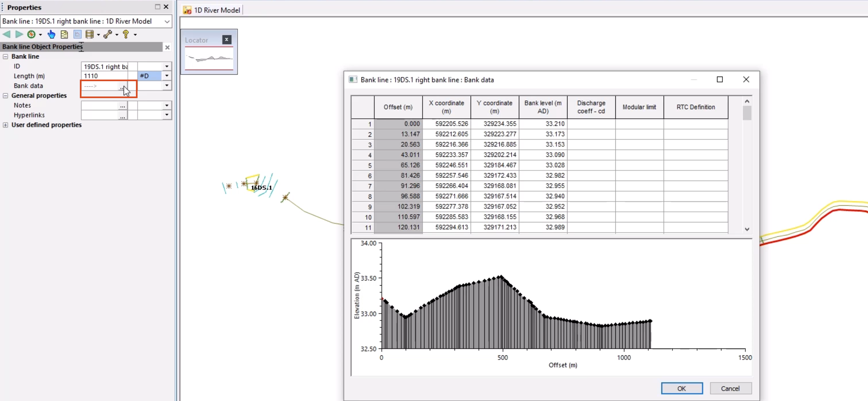The width and height of the screenshot is (868, 401).
Task: Click Y coordinate cell 329202.214
Action: point(495,155)
